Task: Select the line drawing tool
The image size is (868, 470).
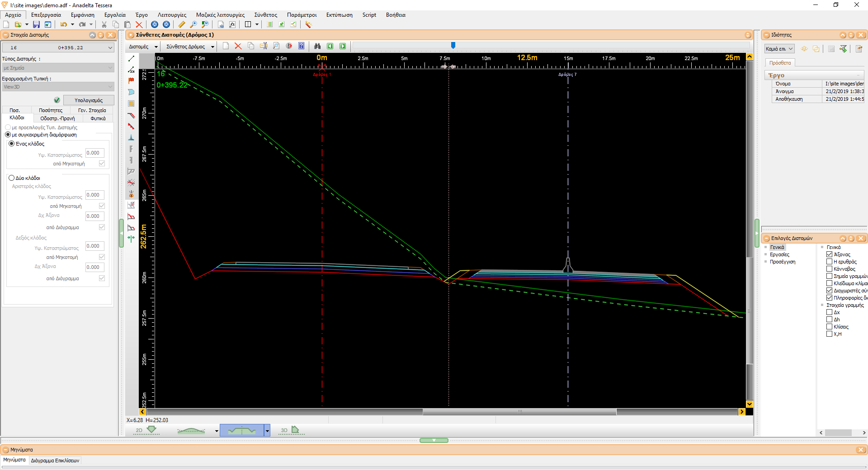Action: tap(131, 59)
